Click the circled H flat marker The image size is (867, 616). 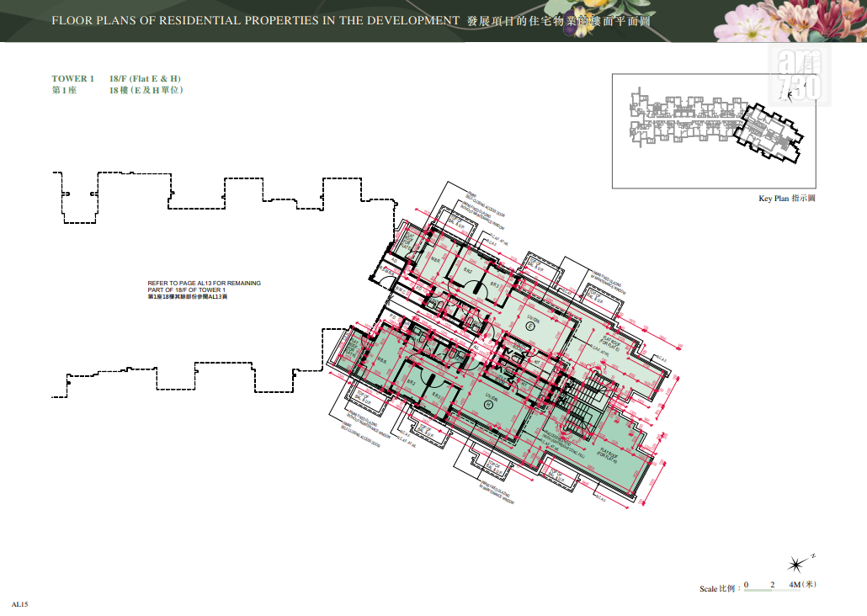pos(488,405)
